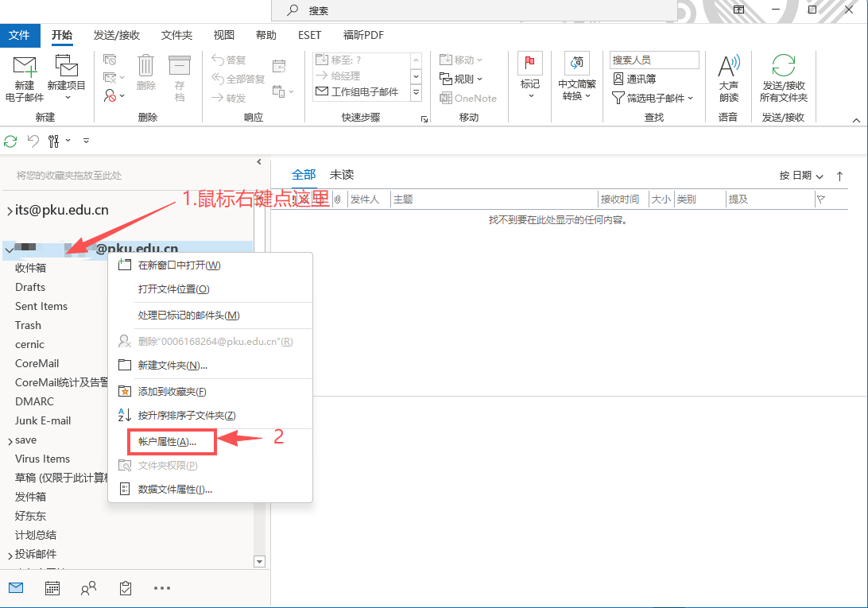Choose New Folder (新建文件夹) from context menu
The height and width of the screenshot is (608, 868).
tap(172, 365)
